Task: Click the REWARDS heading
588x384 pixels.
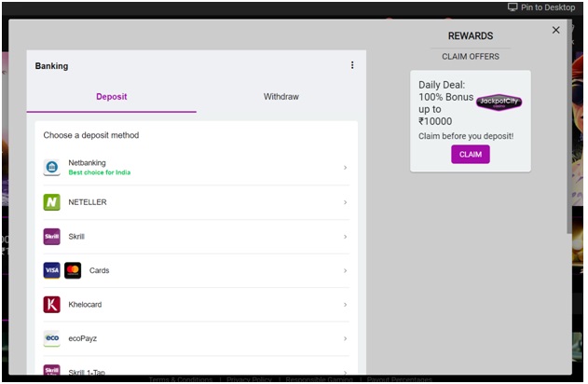Action: tap(471, 36)
